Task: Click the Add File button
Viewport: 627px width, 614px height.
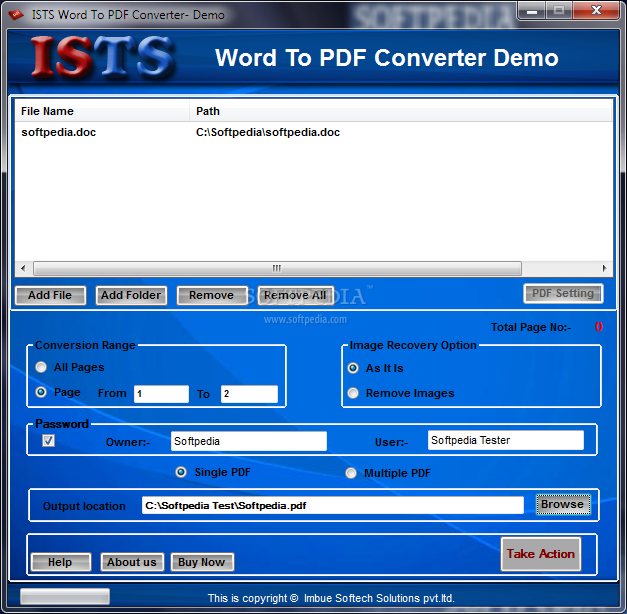Action: pos(50,296)
